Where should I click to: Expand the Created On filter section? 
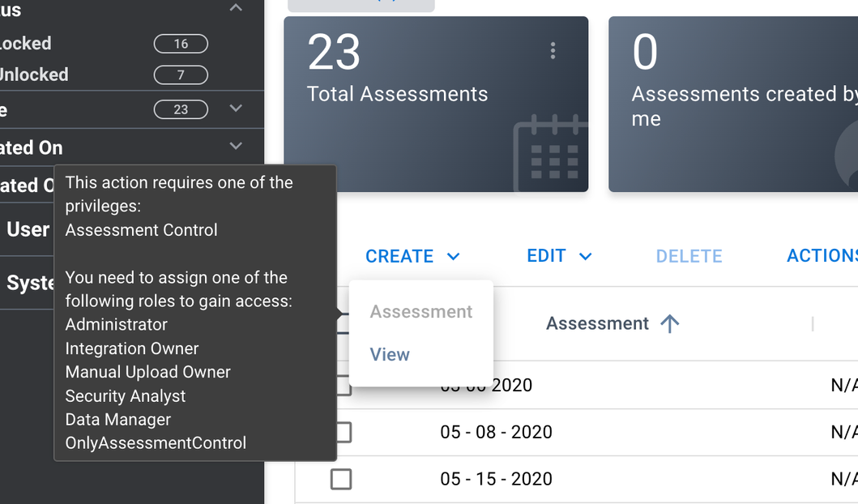pos(236,147)
